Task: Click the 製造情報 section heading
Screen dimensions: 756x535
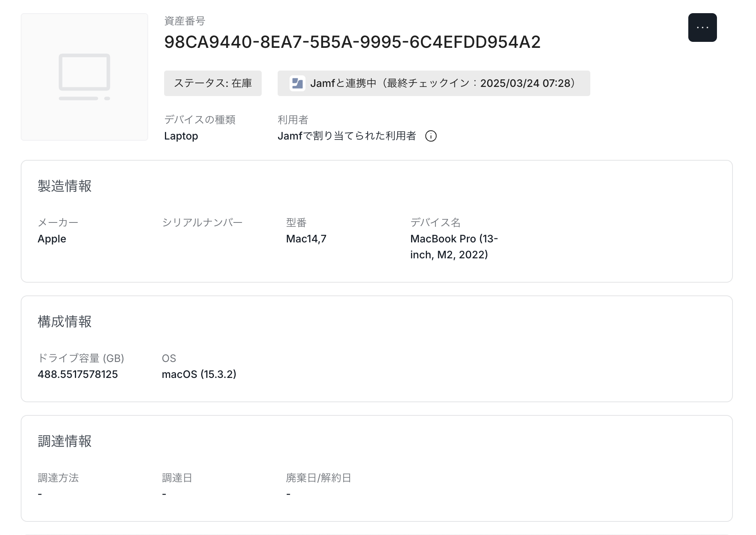Action: coord(65,186)
